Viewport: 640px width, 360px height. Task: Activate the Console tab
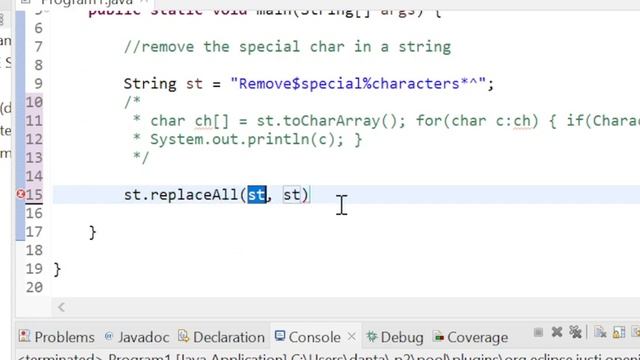tap(308, 337)
